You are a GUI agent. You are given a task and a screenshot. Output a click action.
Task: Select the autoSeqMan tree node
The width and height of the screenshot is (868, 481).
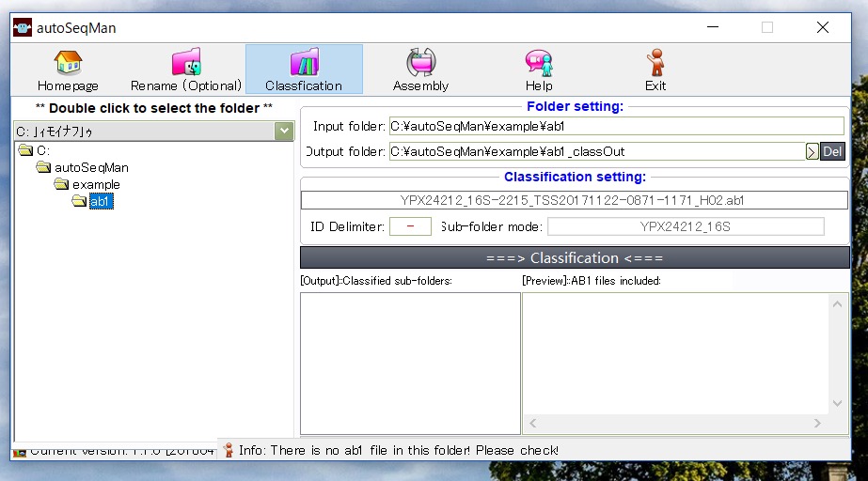click(91, 167)
